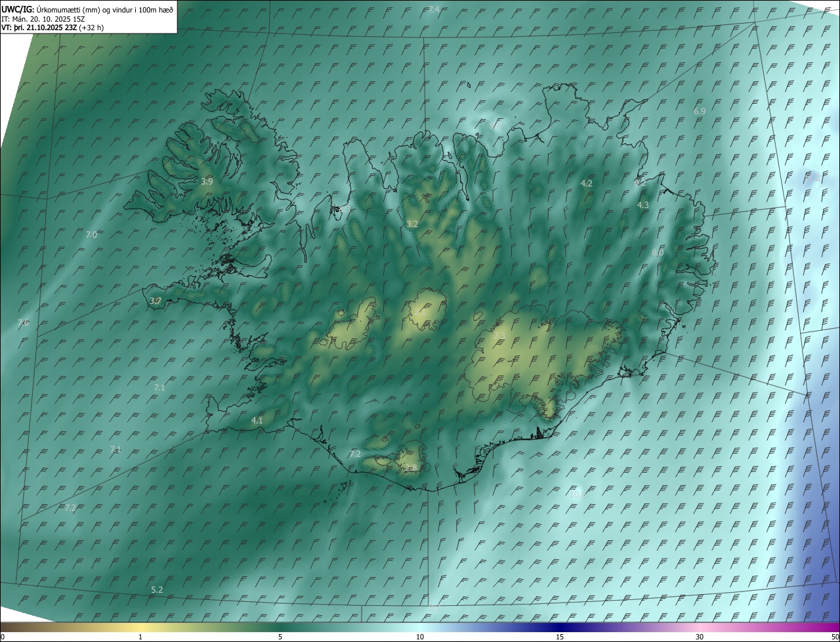Click the 3.2 value in north Iceland
Viewport: 840px width, 642px height.
412,224
